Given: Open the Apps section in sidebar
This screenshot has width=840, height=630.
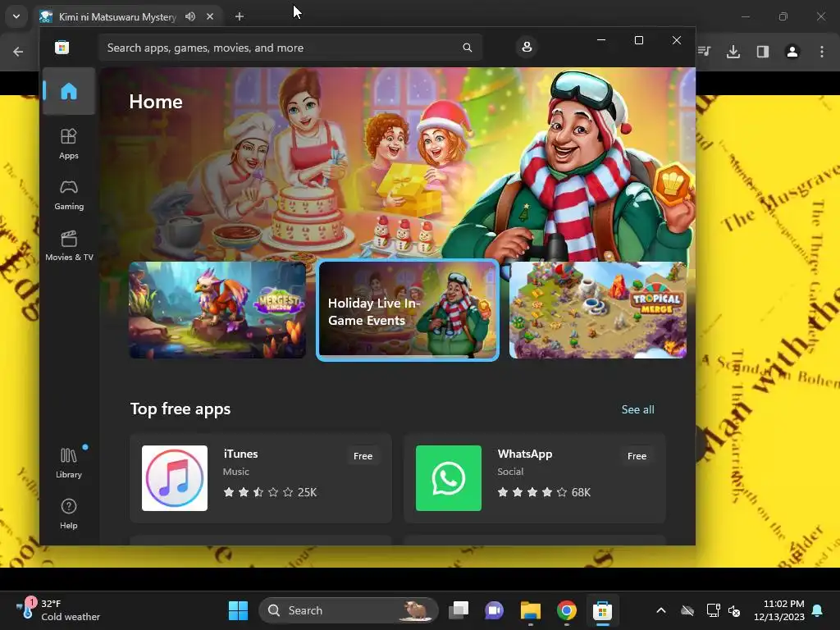Looking at the screenshot, I should tap(69, 144).
